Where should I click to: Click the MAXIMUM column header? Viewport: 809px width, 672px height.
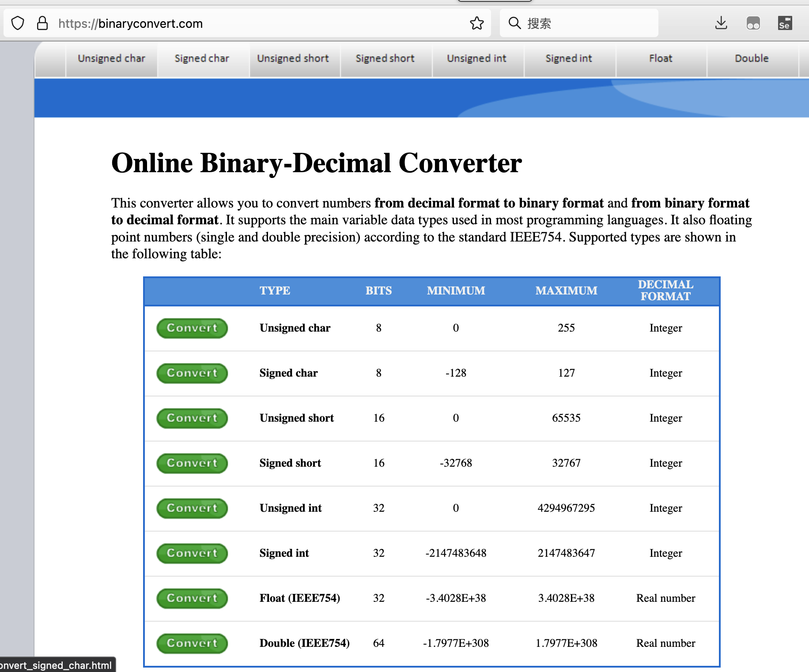point(566,291)
